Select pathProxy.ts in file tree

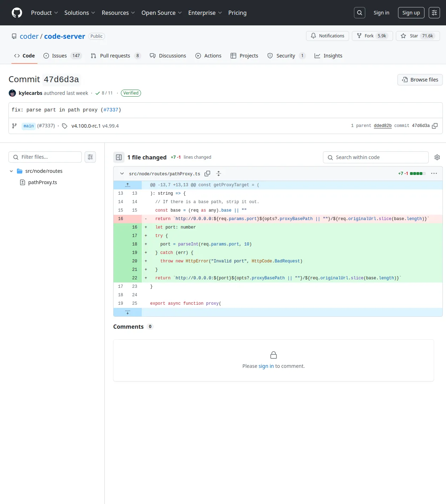point(42,182)
